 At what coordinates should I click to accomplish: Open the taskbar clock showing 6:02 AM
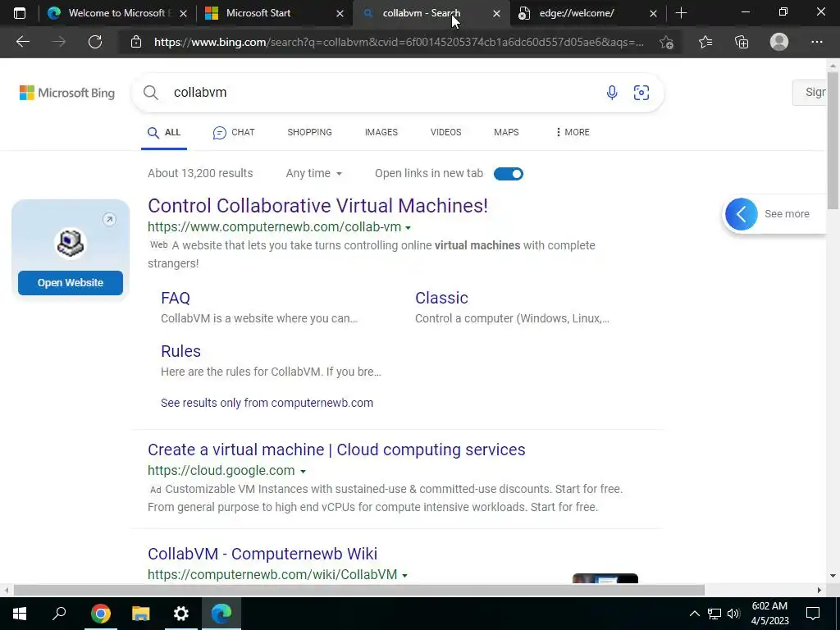point(769,614)
